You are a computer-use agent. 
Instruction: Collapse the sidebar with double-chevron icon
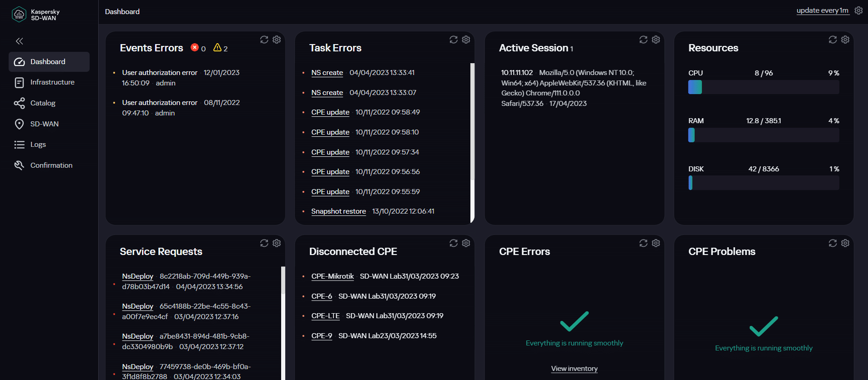(x=19, y=41)
